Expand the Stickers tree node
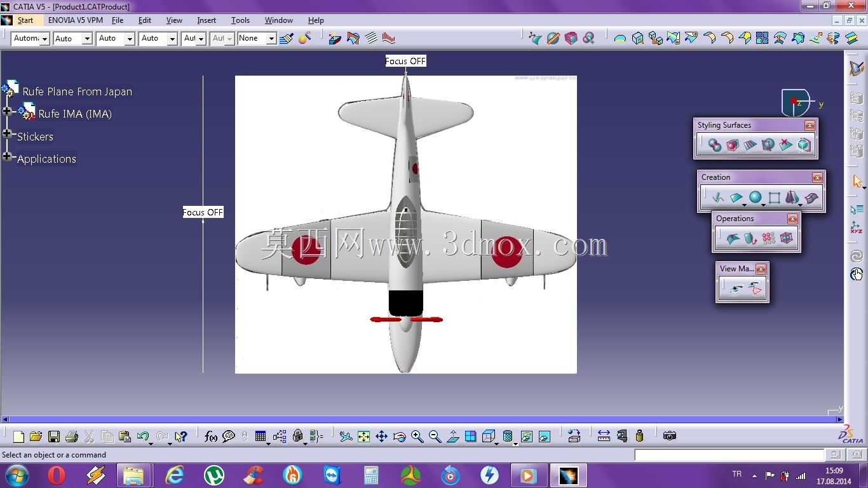 [7, 133]
